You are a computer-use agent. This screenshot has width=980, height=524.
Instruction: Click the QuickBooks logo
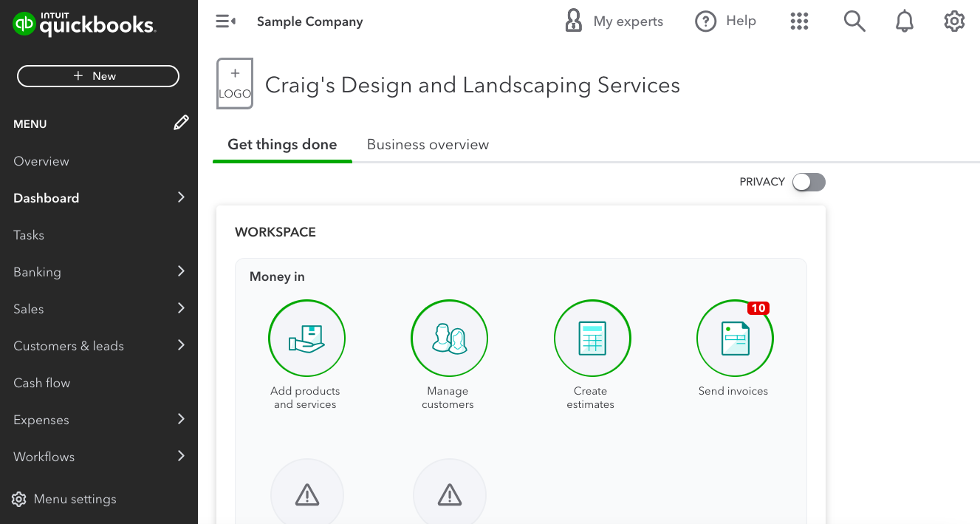pos(83,24)
